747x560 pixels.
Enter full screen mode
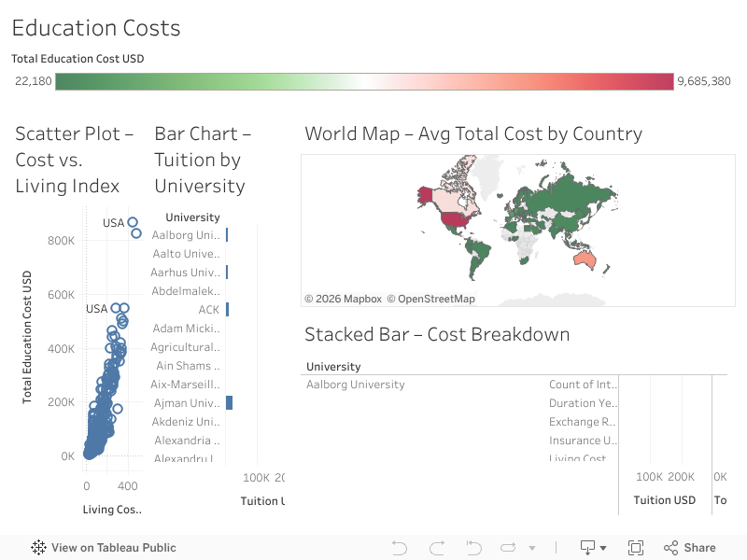636,548
